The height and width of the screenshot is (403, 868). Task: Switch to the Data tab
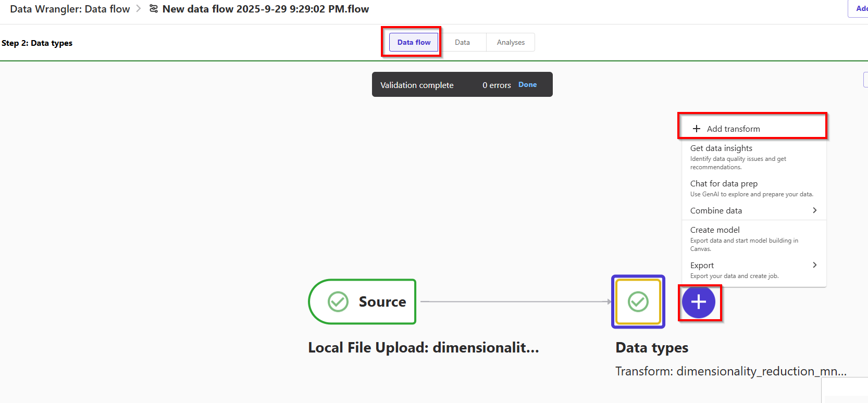tap(462, 42)
